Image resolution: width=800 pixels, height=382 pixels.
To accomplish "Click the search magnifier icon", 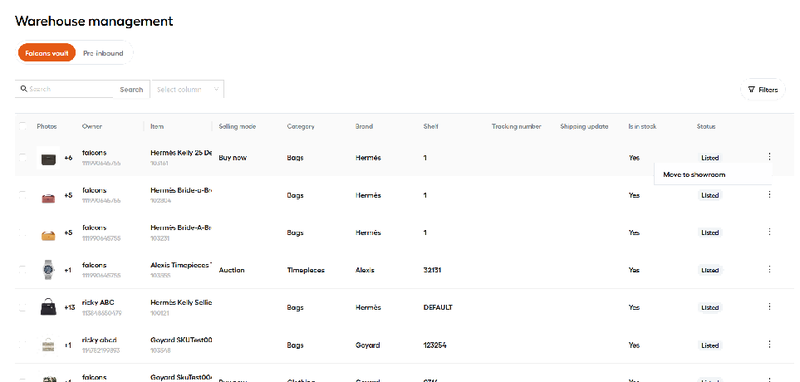I will (x=23, y=89).
